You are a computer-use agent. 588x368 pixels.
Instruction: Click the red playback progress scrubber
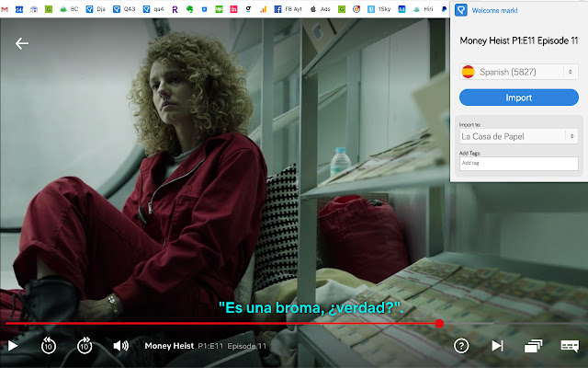click(440, 323)
